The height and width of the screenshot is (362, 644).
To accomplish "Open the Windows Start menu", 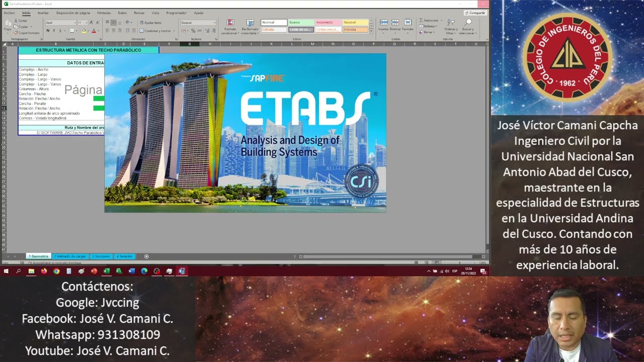I will [x=6, y=271].
